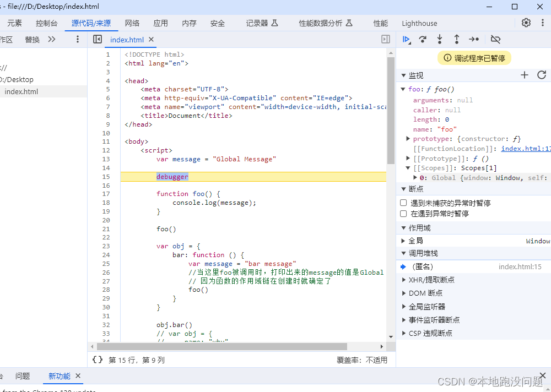This screenshot has width=551, height=392.
Task: Enable pause on uncaught exceptions (遇到未捕获的异常时暂停)
Action: [403, 203]
